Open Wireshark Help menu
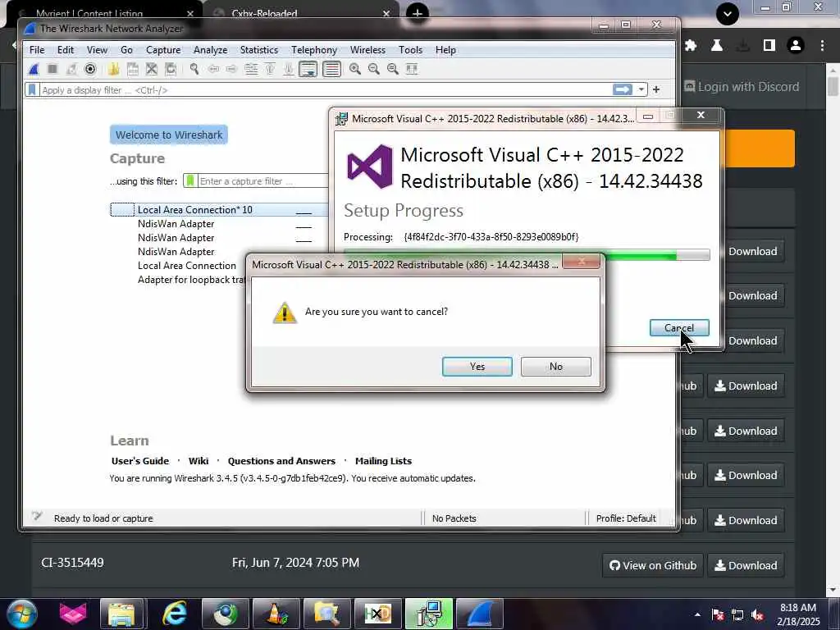The width and height of the screenshot is (840, 630). click(445, 50)
